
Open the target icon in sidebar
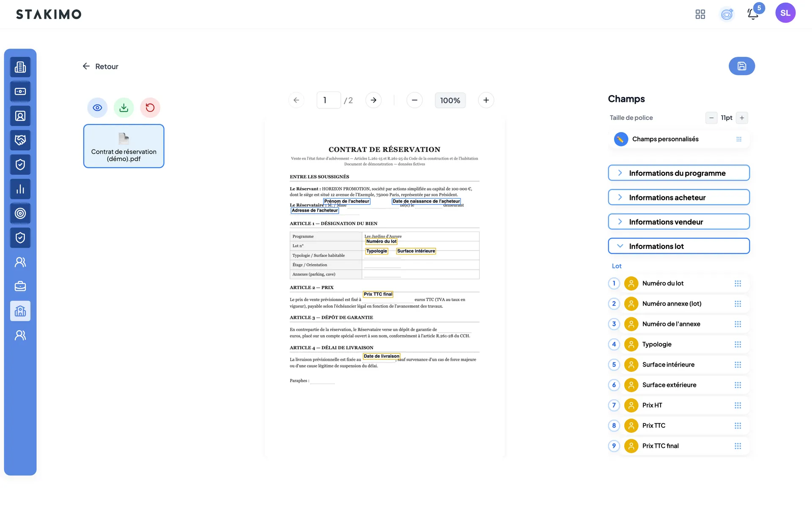(x=20, y=213)
